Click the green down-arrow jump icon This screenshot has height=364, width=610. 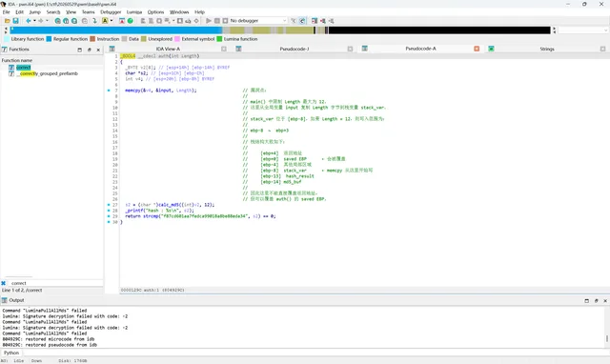click(94, 21)
